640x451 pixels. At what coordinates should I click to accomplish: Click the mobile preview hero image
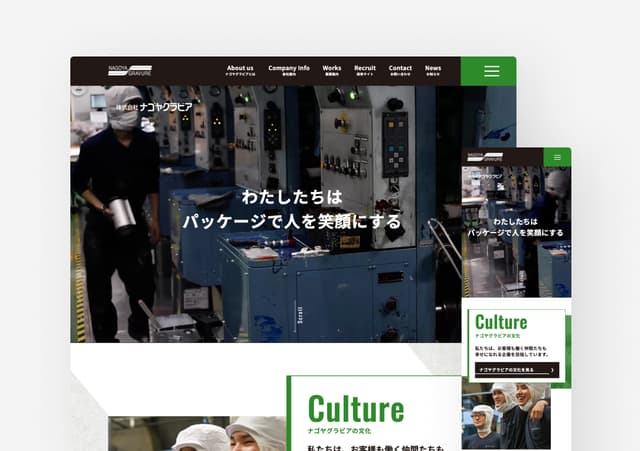(516, 232)
